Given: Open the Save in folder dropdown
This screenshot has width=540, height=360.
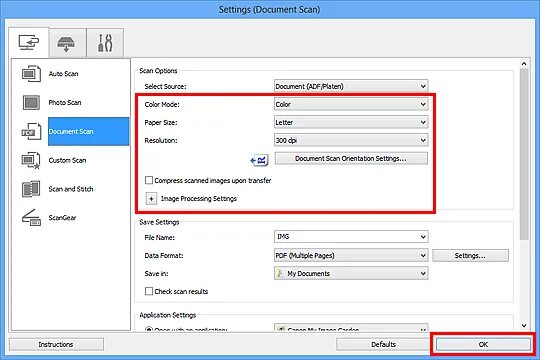Looking at the screenshot, I should tap(351, 273).
